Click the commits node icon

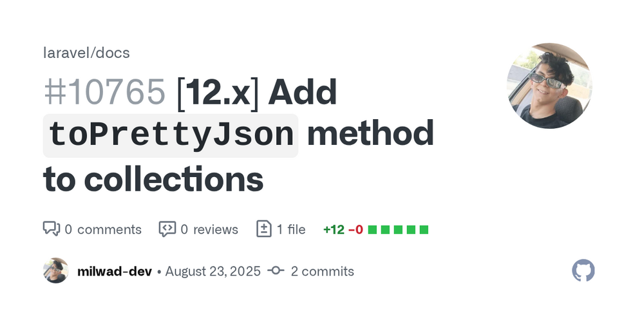[x=276, y=270]
